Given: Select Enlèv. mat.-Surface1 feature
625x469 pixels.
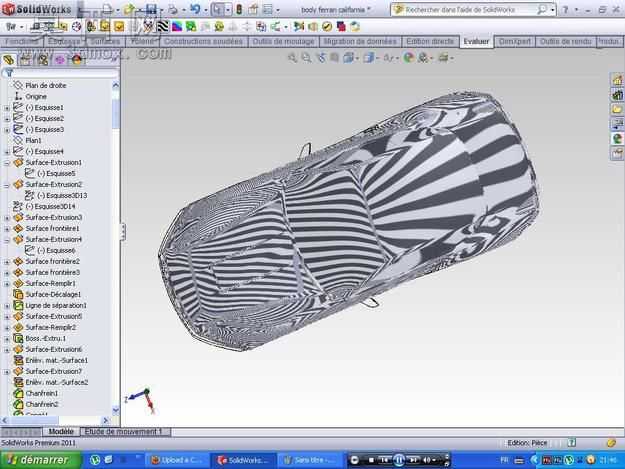Looking at the screenshot, I should (57, 360).
